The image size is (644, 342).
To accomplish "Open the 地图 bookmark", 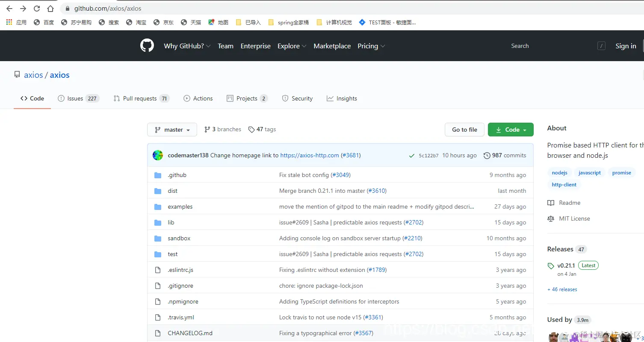I will 218,22.
